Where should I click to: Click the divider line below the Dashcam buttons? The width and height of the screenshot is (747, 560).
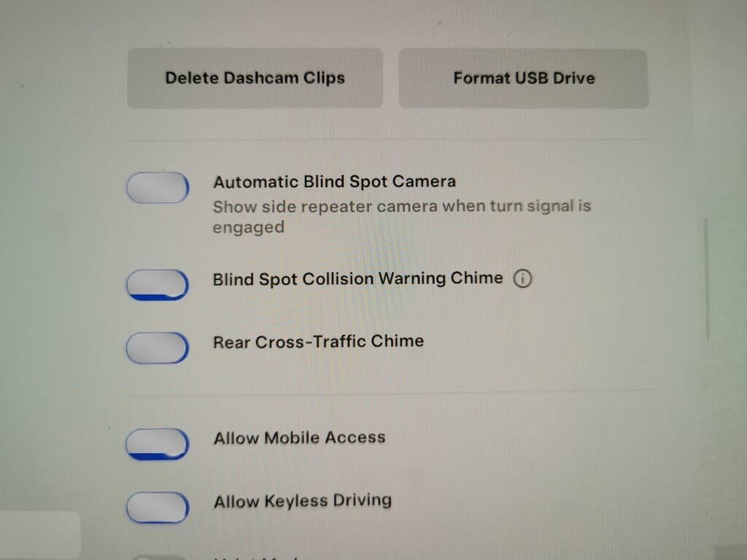tap(388, 140)
